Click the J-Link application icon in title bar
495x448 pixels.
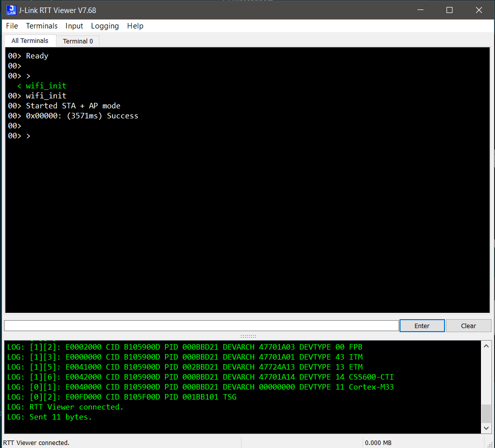[x=10, y=10]
